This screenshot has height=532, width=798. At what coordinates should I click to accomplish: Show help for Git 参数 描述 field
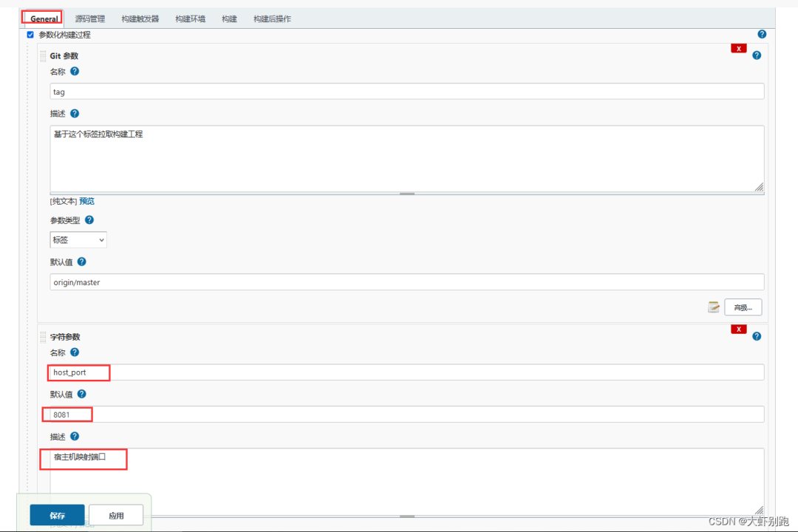75,113
